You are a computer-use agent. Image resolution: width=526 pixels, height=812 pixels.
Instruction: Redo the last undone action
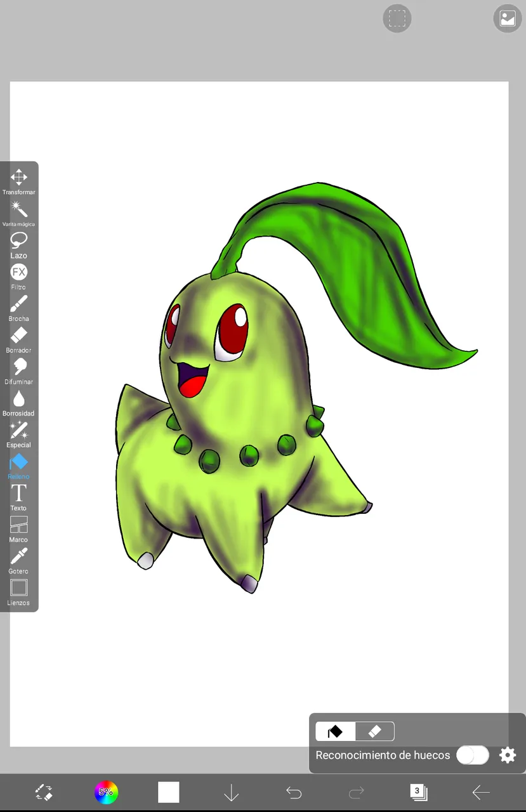pos(357,792)
